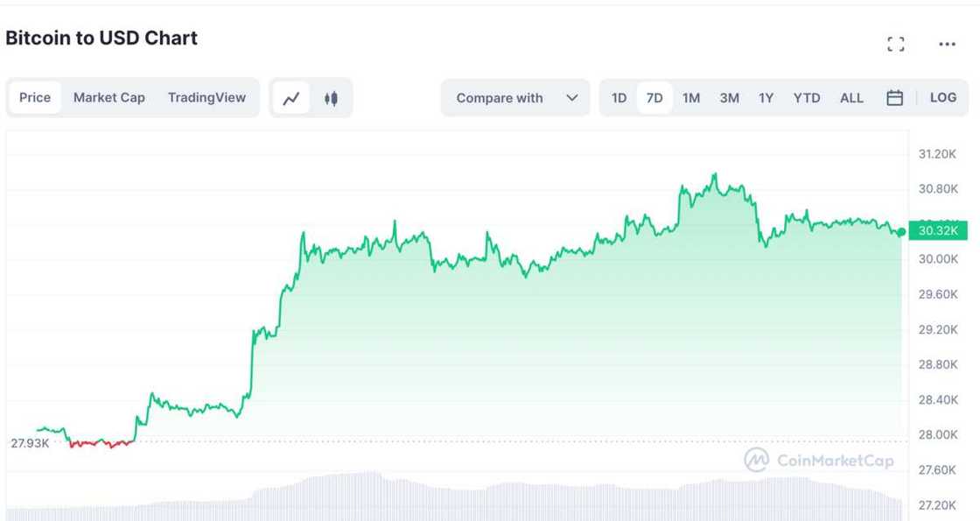Show ALL time price history
Screen dimensions: 980x521
coord(851,98)
